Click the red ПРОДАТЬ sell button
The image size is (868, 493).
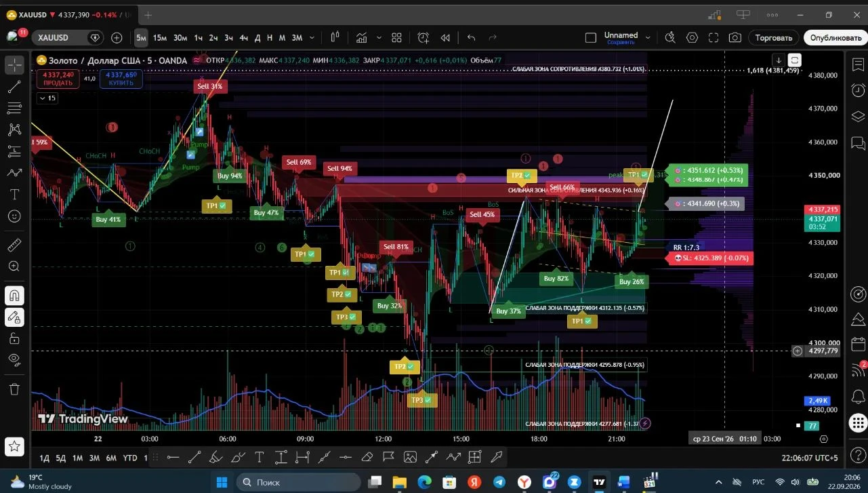tap(58, 79)
